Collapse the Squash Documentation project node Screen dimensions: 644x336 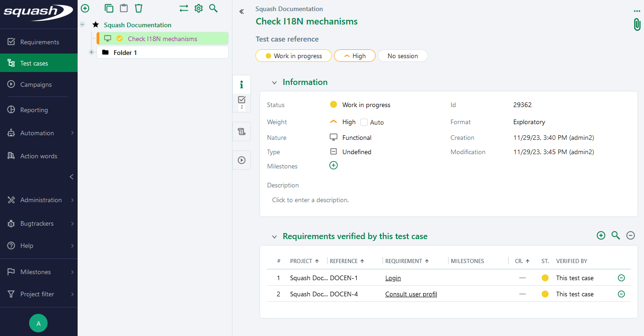pos(82,25)
